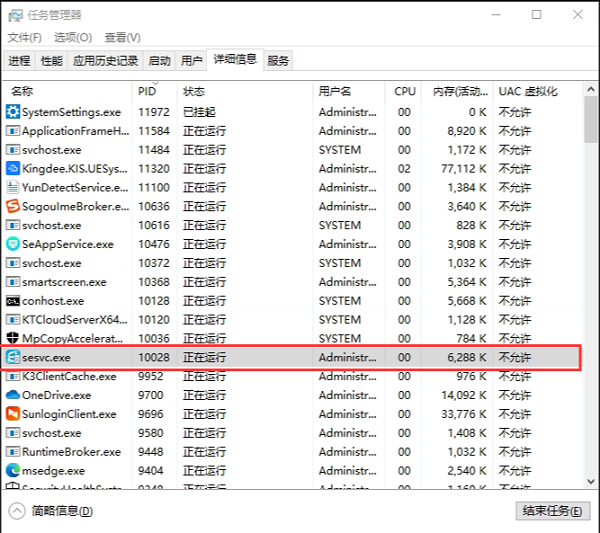
Task: Collapse to 简略信息 view with arrow
Action: pos(18,511)
